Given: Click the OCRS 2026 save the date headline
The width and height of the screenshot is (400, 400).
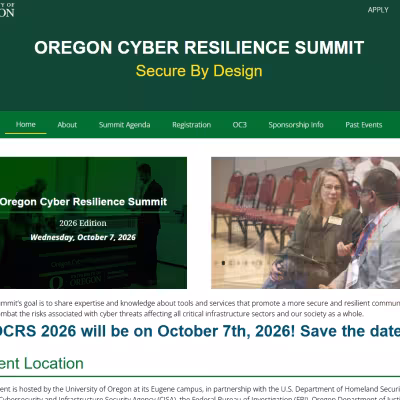Looking at the screenshot, I should point(200,331).
